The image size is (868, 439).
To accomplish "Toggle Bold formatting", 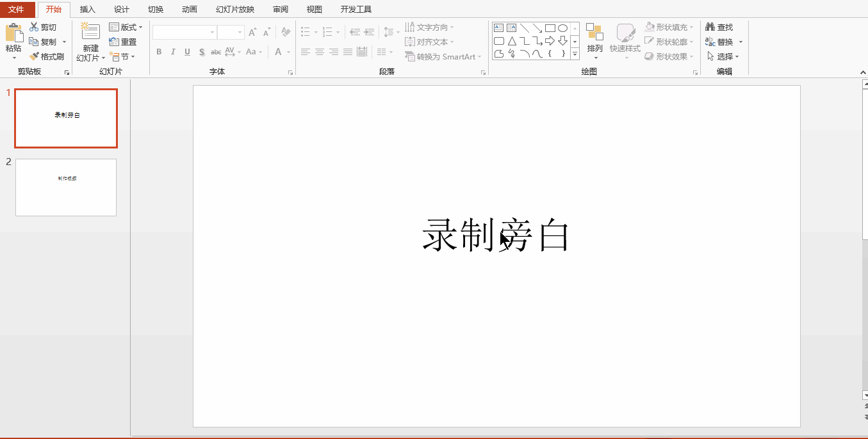I will click(159, 52).
